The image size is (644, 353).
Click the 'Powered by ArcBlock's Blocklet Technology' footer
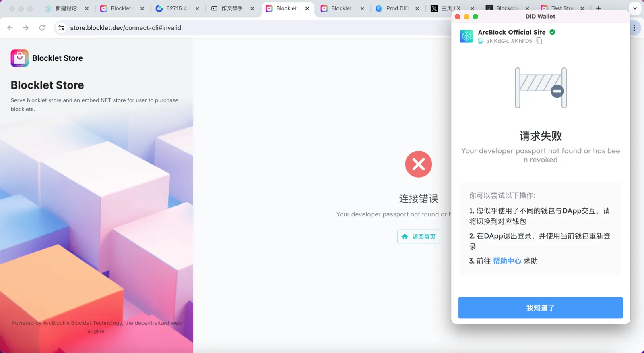coord(97,327)
